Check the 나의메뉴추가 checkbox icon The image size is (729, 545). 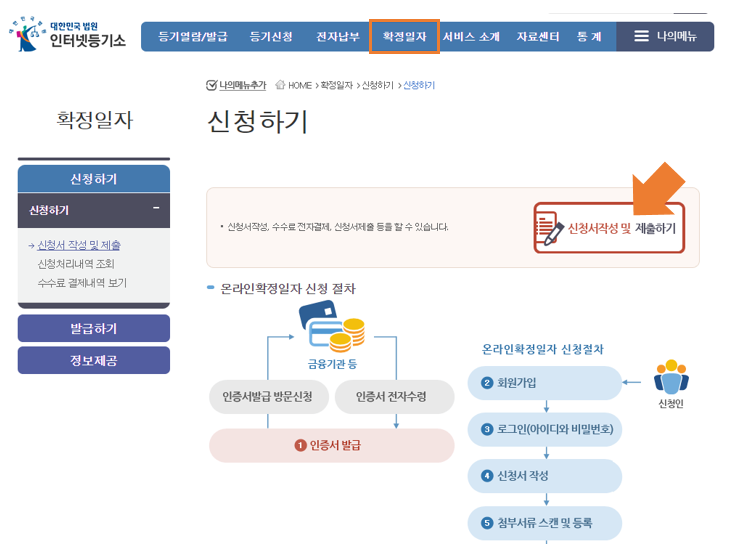click(211, 85)
